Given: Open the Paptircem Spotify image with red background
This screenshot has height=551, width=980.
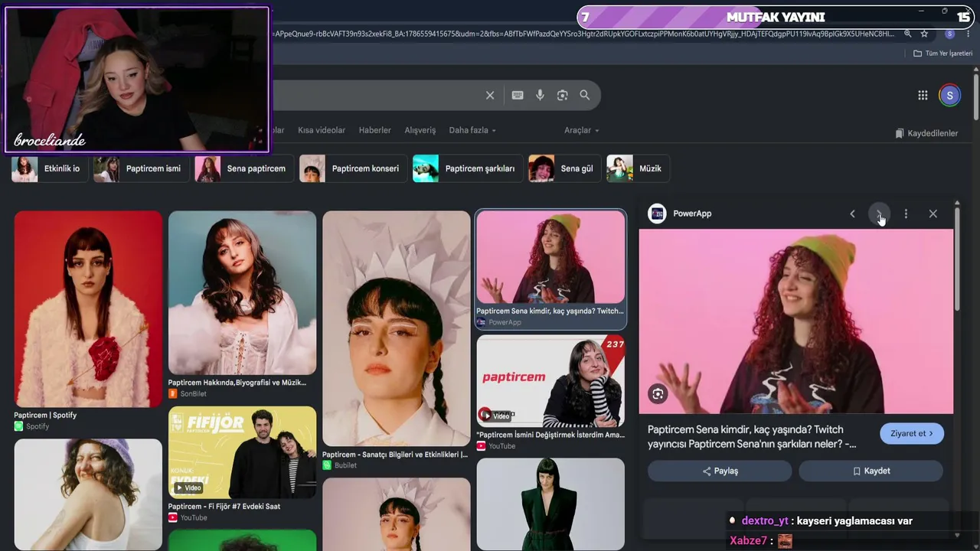Looking at the screenshot, I should pyautogui.click(x=88, y=309).
